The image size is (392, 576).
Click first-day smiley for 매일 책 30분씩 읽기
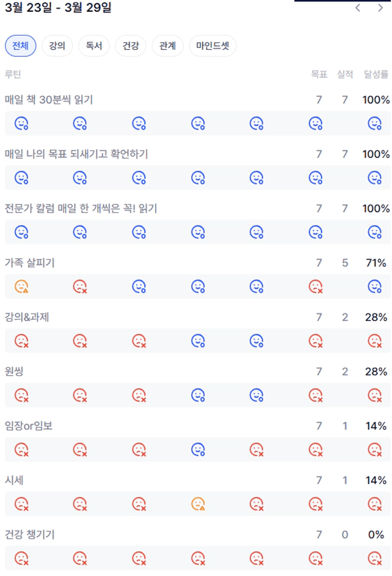coord(21,123)
